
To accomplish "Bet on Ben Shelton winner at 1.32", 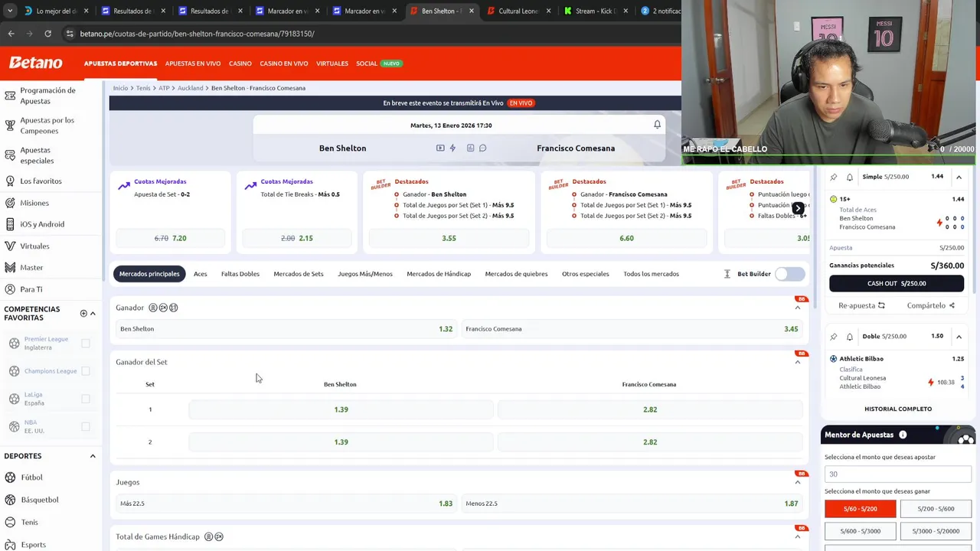I will (x=286, y=329).
